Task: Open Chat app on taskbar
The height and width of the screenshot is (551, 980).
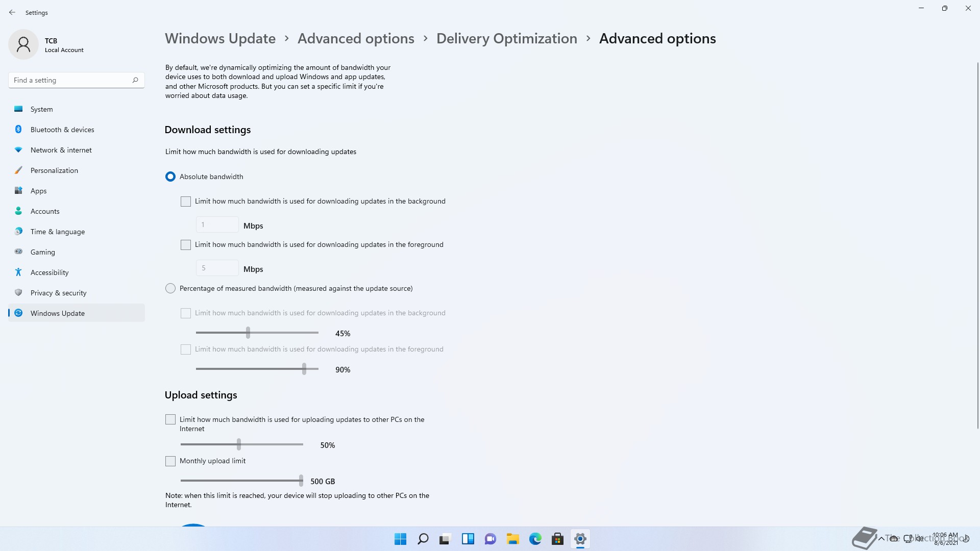Action: pyautogui.click(x=491, y=539)
